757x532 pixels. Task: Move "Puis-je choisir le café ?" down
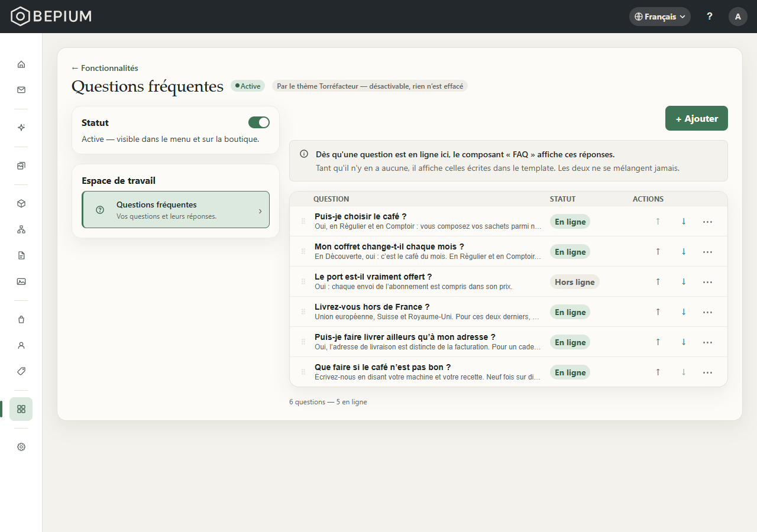pos(684,222)
